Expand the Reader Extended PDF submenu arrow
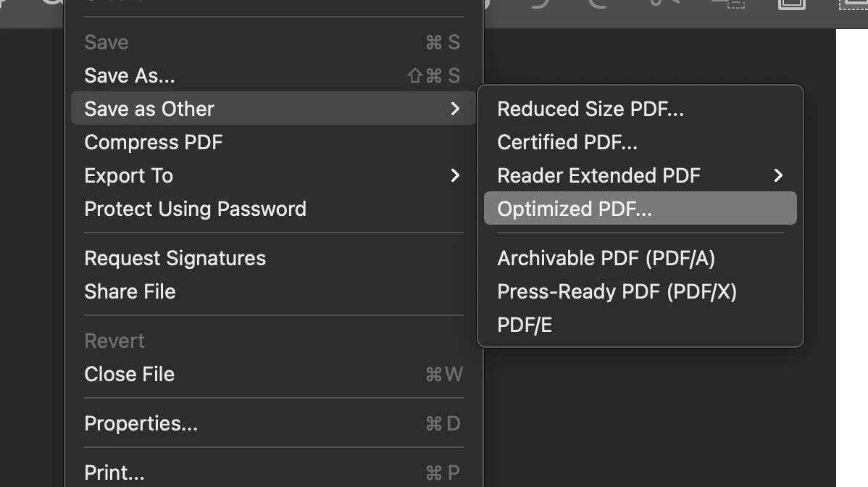868x487 pixels. 777,175
